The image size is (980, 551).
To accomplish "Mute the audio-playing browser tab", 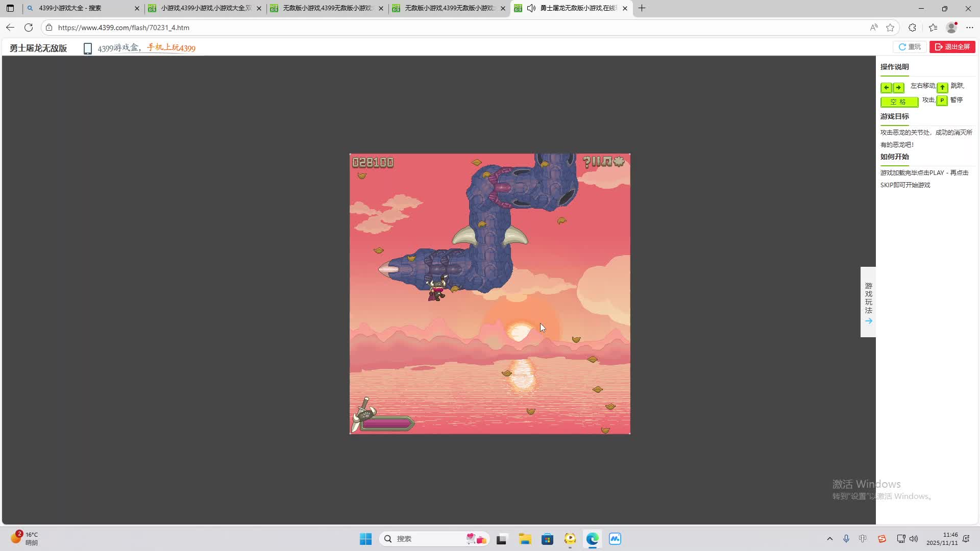I will click(531, 8).
